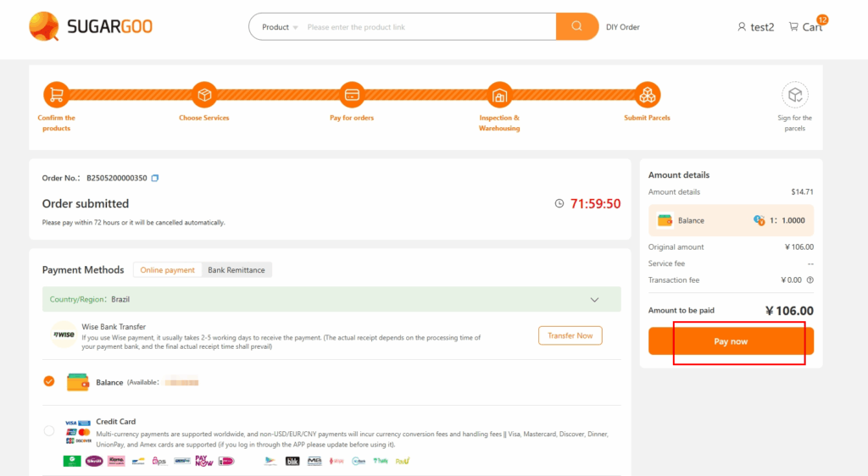Click the ¥106.00 amount to be paid

pyautogui.click(x=789, y=311)
